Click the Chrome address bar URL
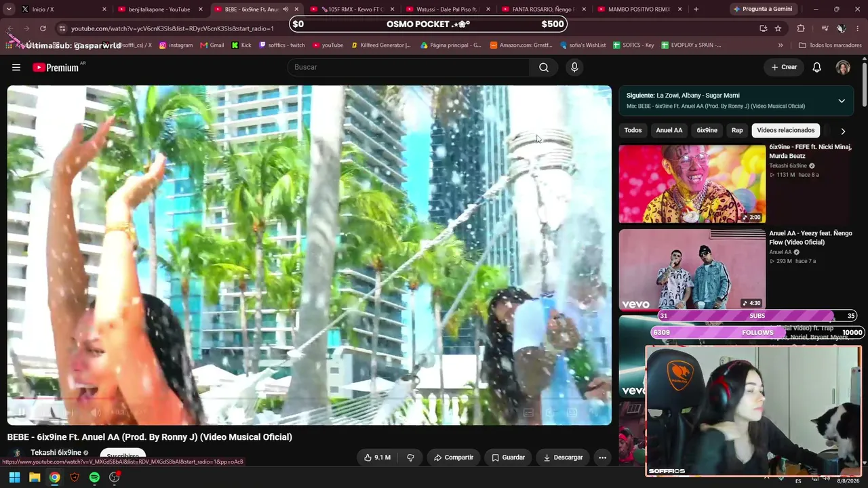Image resolution: width=868 pixels, height=488 pixels. [172, 28]
